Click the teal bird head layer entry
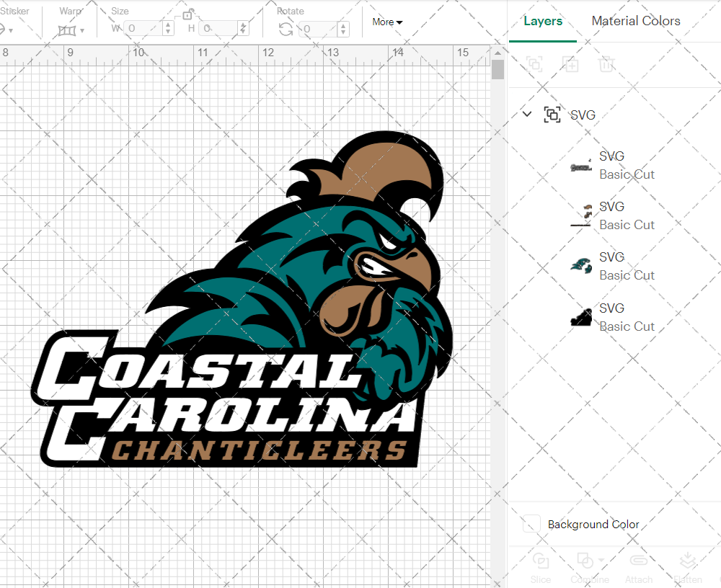721x588 pixels. pos(627,265)
